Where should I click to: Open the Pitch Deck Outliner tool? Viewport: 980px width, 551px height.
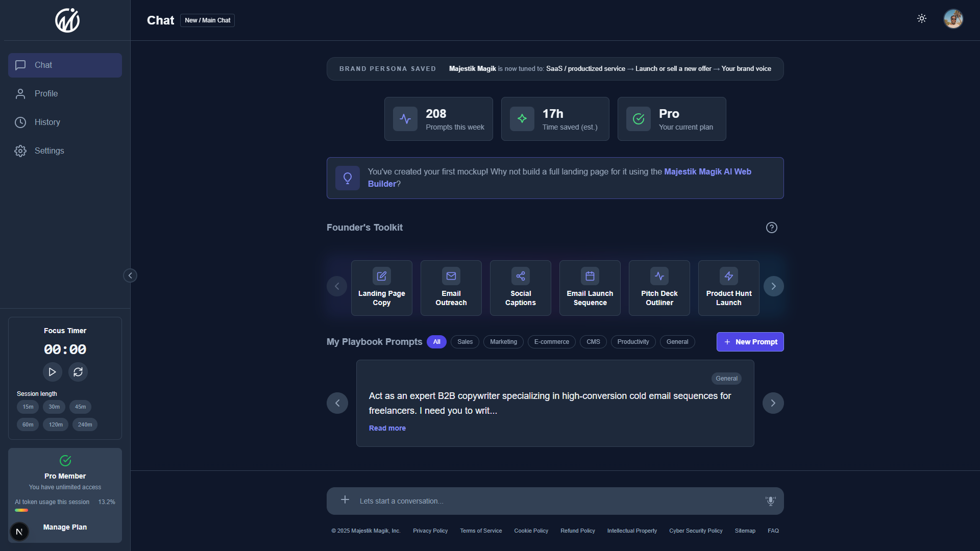pos(659,288)
